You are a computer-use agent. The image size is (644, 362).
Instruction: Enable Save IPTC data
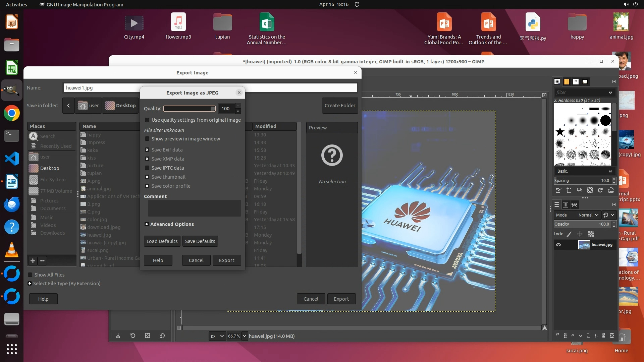pyautogui.click(x=147, y=168)
